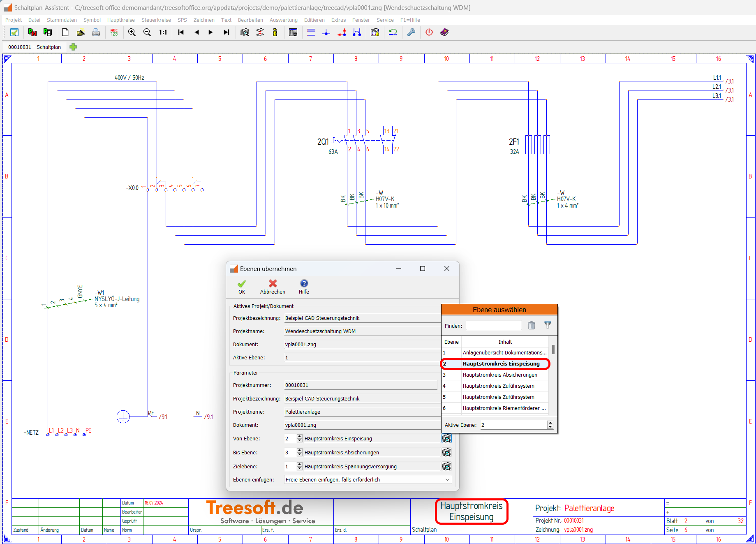Increase the Von Ebene stepper value

[x=300, y=436]
